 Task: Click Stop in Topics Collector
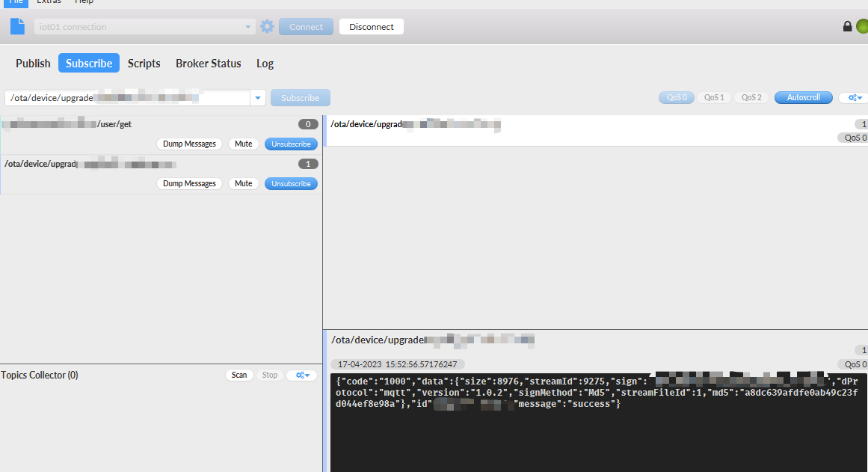(x=270, y=375)
